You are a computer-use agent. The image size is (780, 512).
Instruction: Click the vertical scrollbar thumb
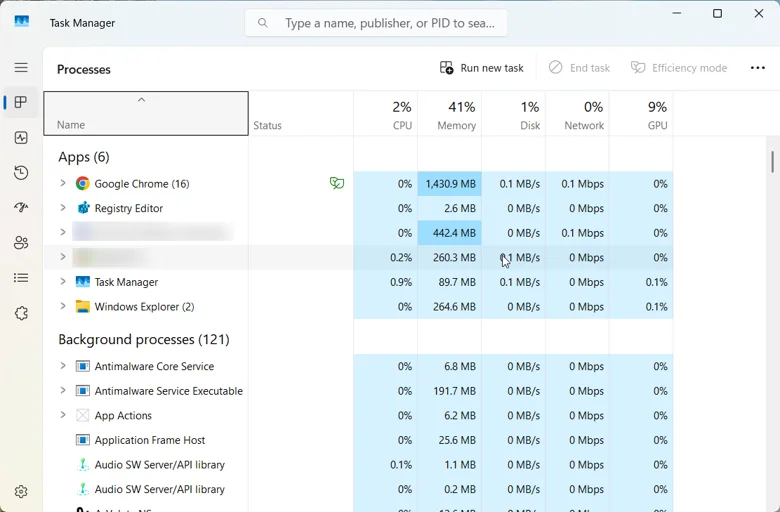click(x=772, y=162)
